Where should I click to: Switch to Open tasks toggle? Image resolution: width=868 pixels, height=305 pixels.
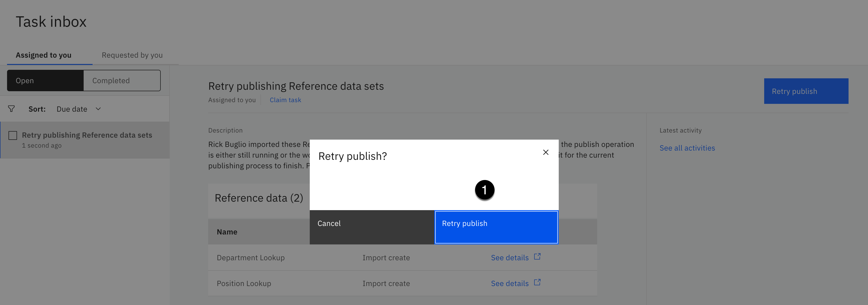(45, 81)
